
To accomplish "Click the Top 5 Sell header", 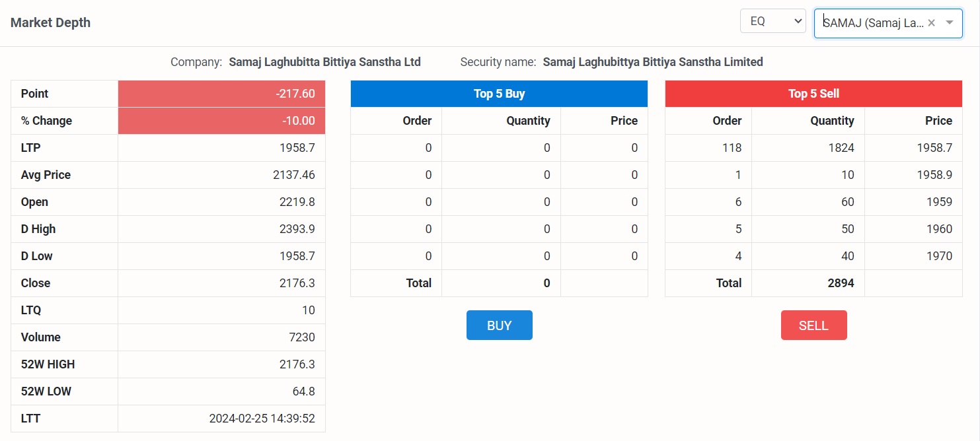I will click(813, 94).
